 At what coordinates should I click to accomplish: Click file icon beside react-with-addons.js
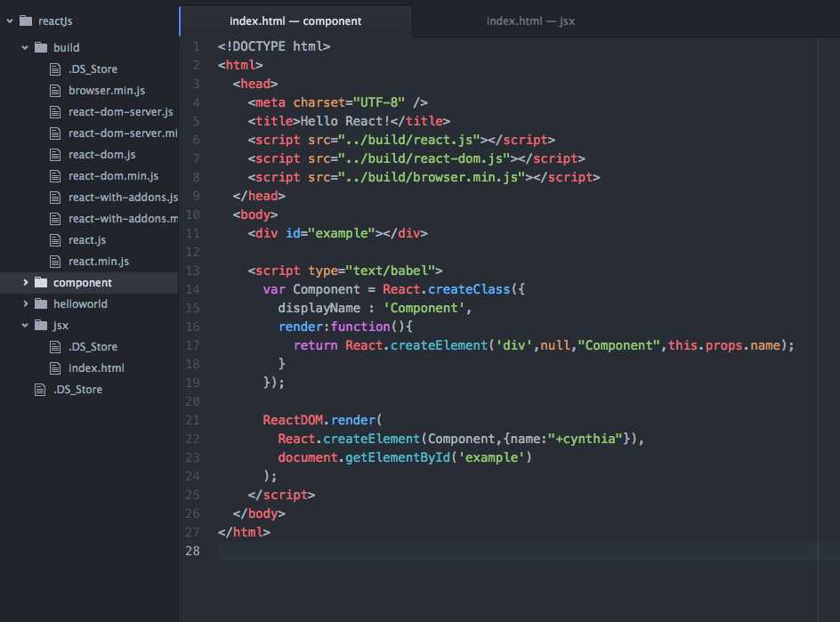(55, 198)
